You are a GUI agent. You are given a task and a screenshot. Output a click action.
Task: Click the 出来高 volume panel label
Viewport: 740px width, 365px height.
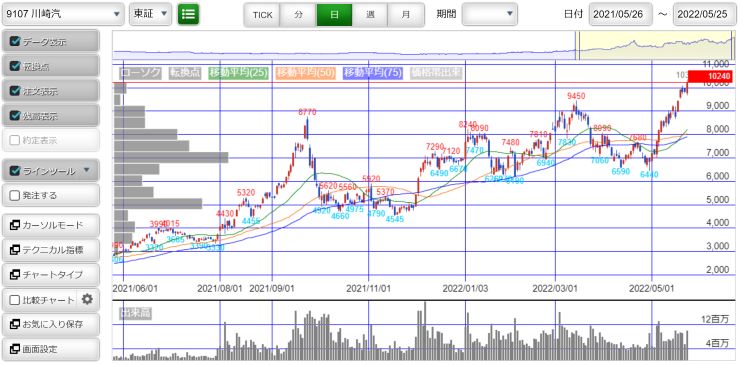[135, 313]
